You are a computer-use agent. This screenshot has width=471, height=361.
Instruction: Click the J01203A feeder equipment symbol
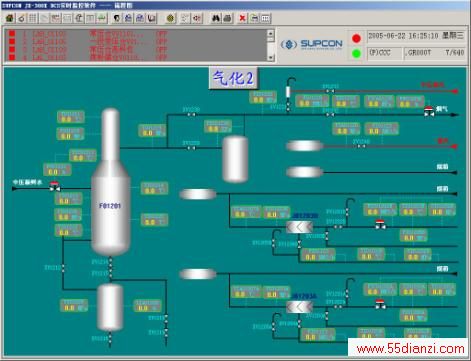tap(299, 307)
